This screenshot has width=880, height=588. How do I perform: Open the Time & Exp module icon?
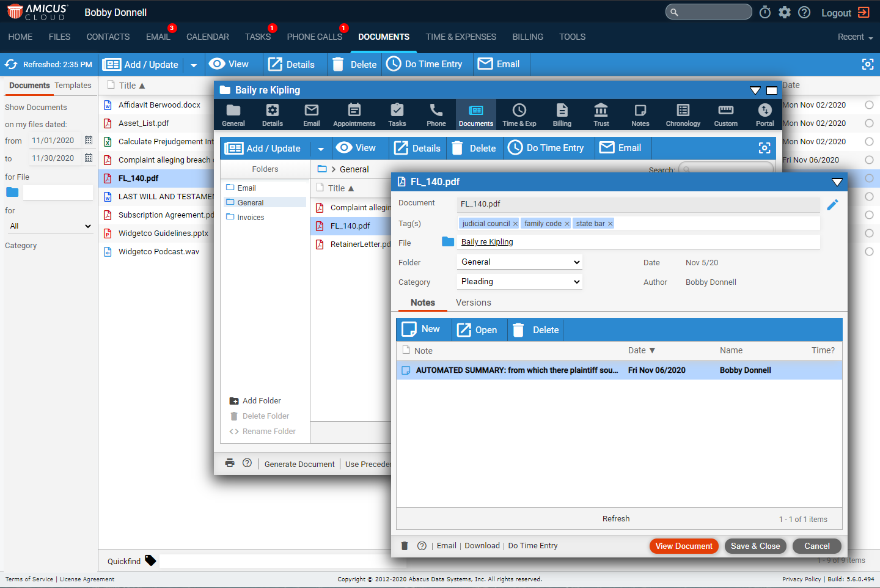519,115
